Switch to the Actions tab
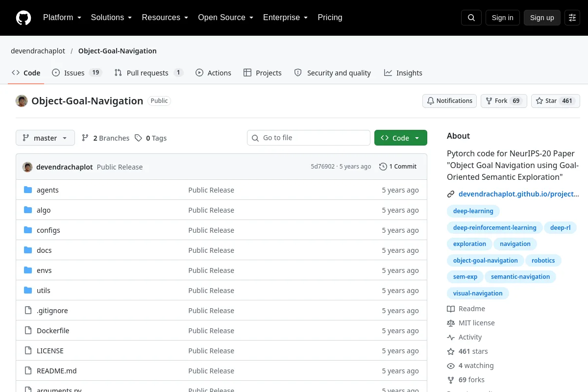Viewport: 588px width, 392px height. click(213, 73)
